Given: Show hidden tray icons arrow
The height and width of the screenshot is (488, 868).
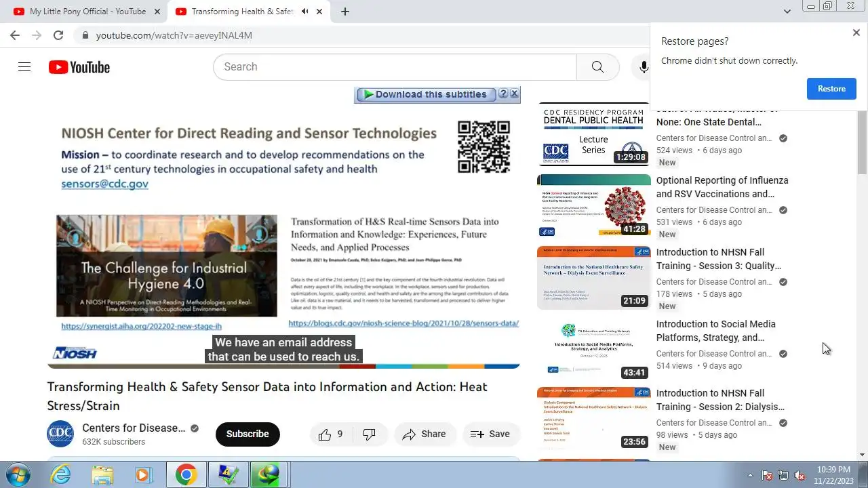Looking at the screenshot, I should pyautogui.click(x=750, y=475).
